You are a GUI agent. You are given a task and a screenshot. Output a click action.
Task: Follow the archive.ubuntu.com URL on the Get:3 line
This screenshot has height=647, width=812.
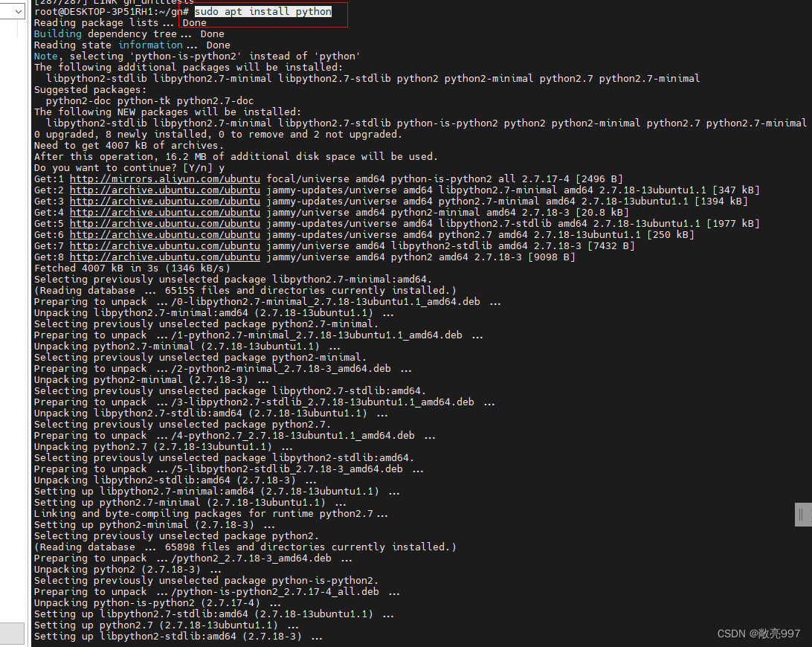click(x=164, y=202)
